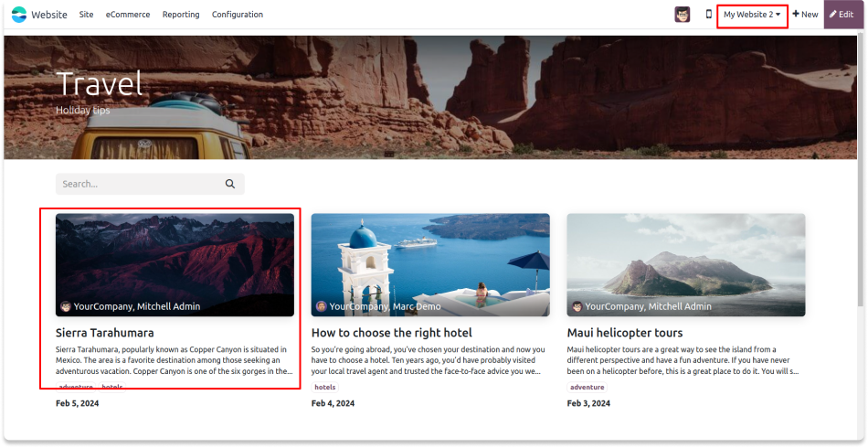
Task: Open the user avatar menu in navbar
Action: (683, 15)
